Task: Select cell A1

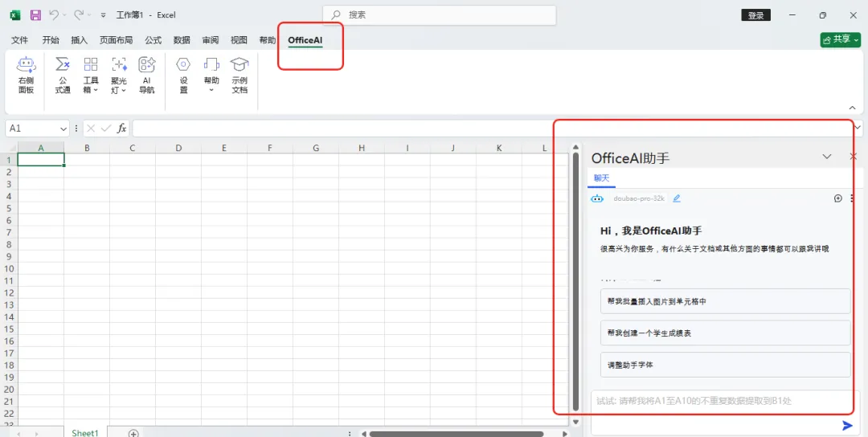Action: [x=41, y=159]
